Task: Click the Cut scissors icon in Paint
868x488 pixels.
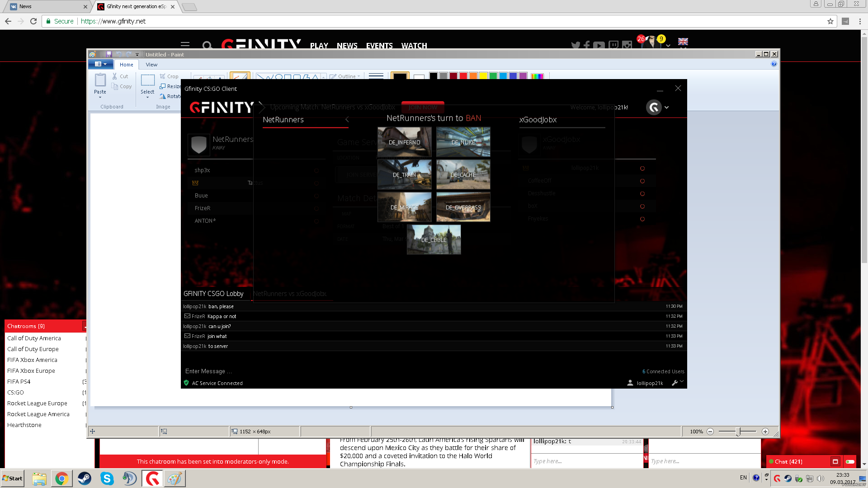Action: tap(115, 76)
